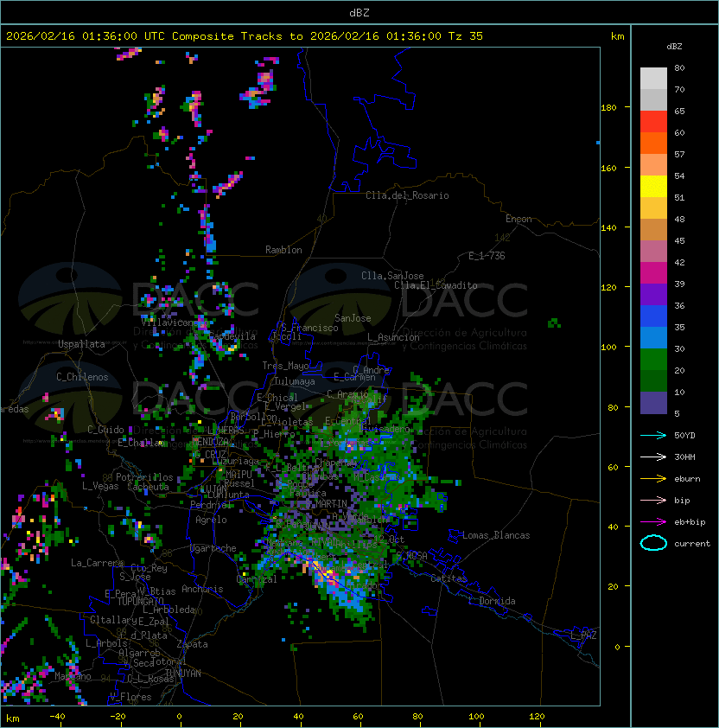Click the 140 km vertical axis tick
This screenshot has width=719, height=728.
click(x=608, y=228)
